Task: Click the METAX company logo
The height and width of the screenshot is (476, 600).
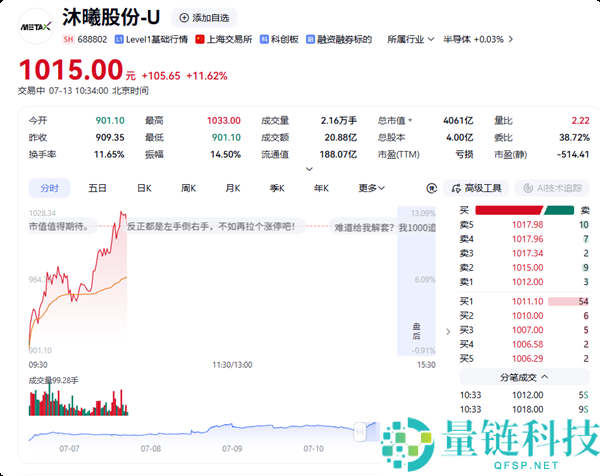Action: [x=36, y=26]
